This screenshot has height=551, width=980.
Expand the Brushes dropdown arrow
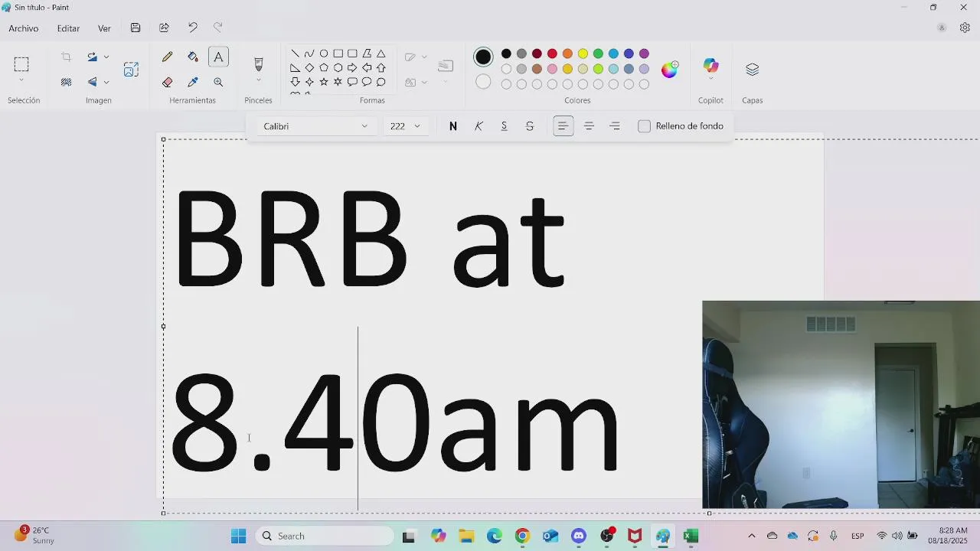coord(258,80)
